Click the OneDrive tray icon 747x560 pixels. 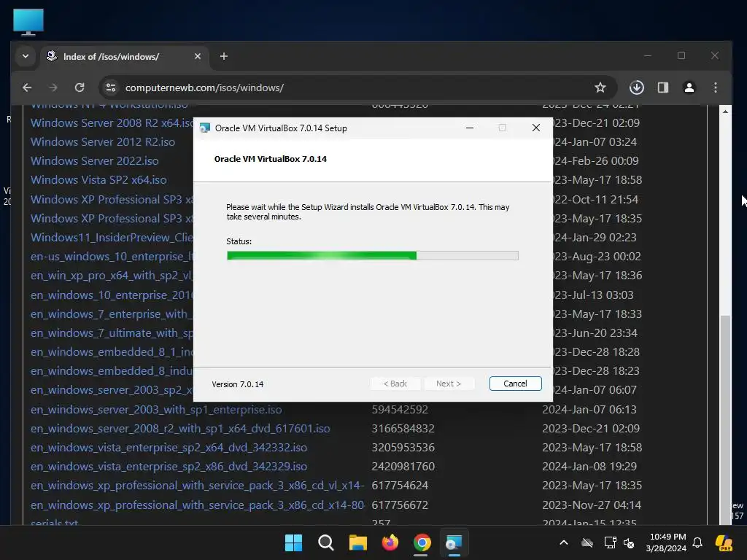(587, 542)
